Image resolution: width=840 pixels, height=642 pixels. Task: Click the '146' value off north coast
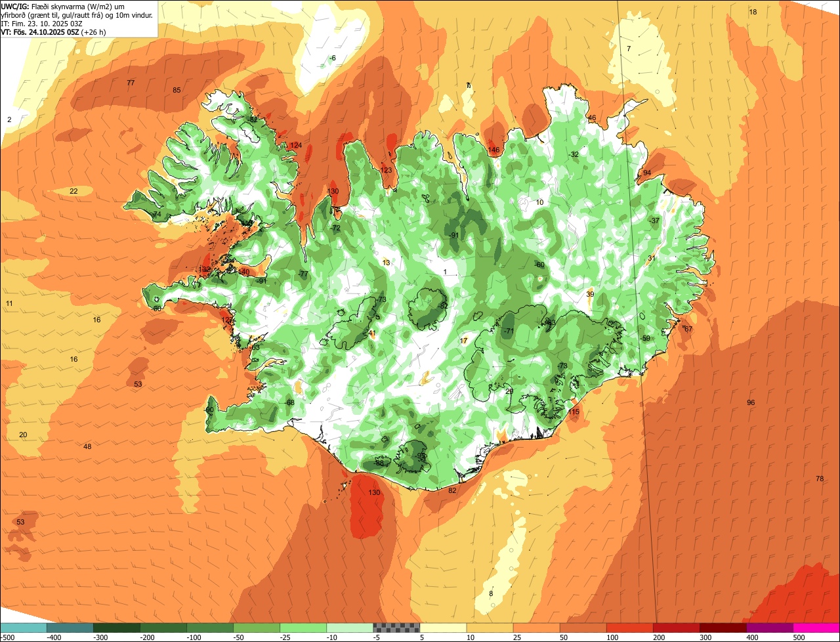[493, 150]
